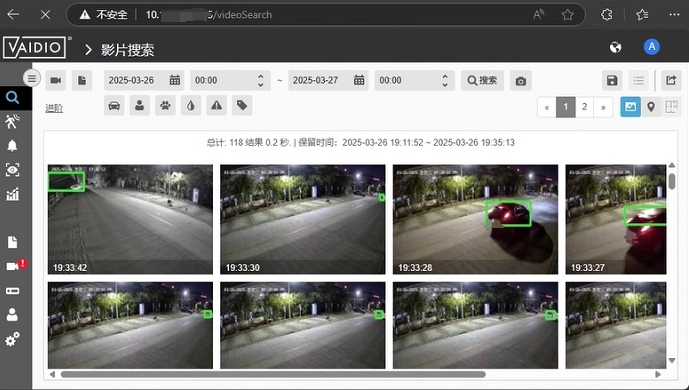689x390 pixels.
Task: Go to results page 2
Action: pos(584,107)
